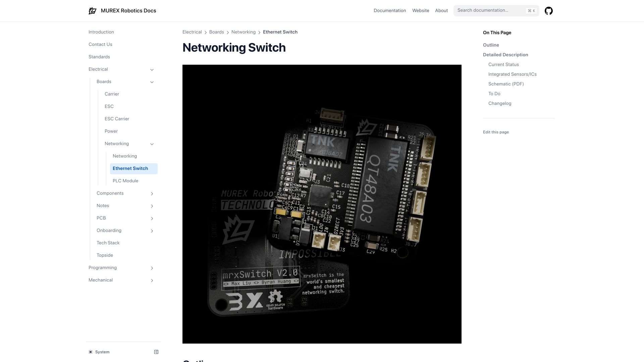The height and width of the screenshot is (362, 644).
Task: Jump to Schematic (PDF) section
Action: (506, 84)
